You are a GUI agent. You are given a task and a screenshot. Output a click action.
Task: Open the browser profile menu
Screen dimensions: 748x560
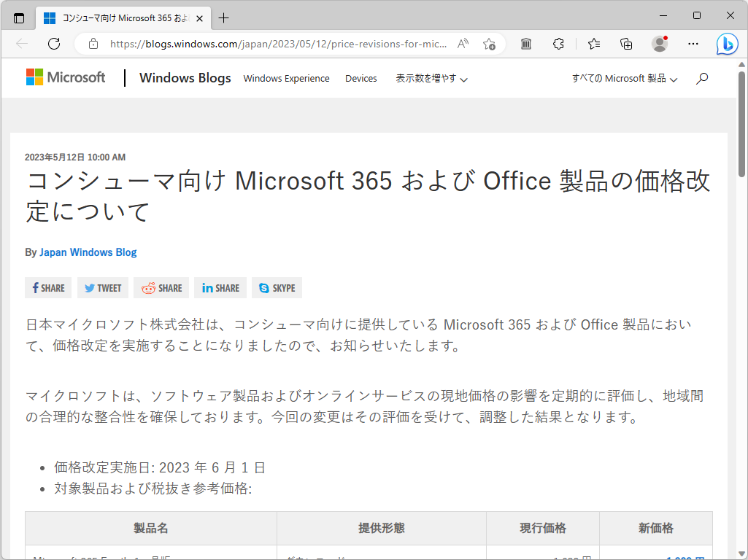pos(659,44)
